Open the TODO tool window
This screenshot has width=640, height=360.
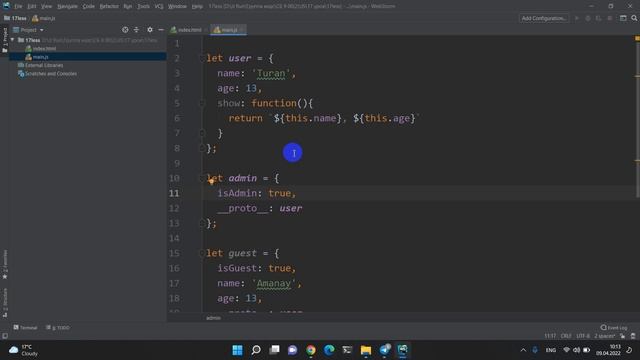tap(58, 327)
